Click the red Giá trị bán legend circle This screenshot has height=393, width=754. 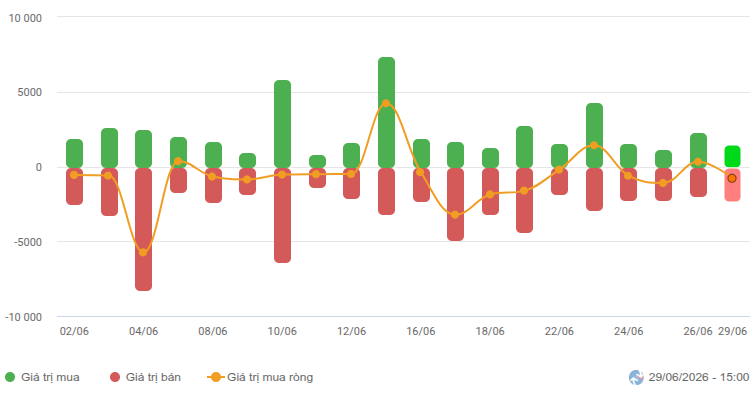click(x=115, y=377)
